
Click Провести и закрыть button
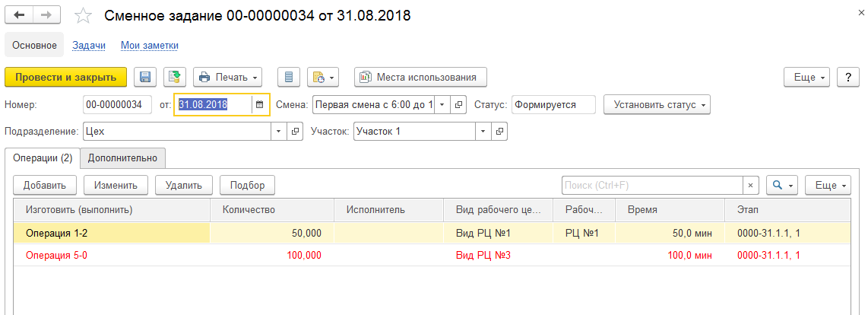click(x=65, y=77)
